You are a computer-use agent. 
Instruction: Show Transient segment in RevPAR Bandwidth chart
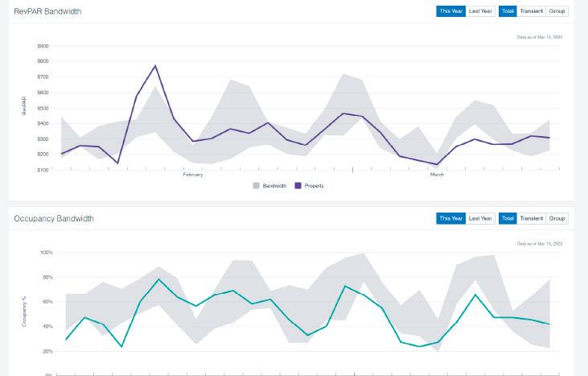coord(531,11)
